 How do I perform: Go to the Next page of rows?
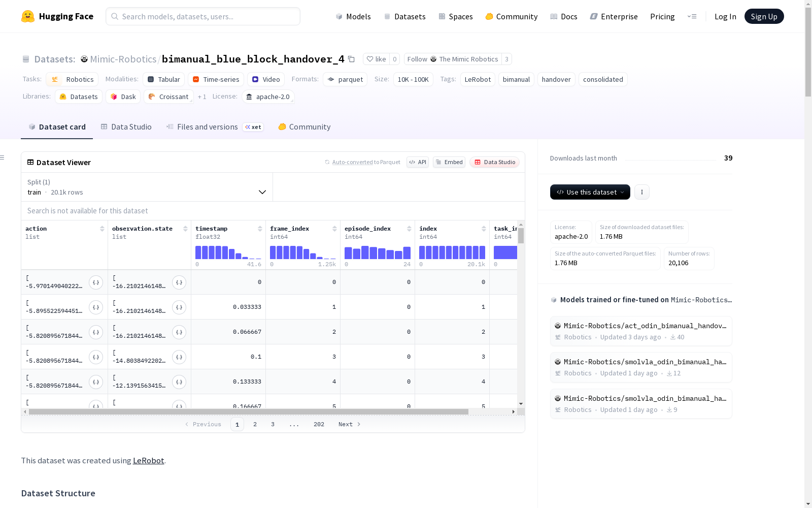(349, 424)
